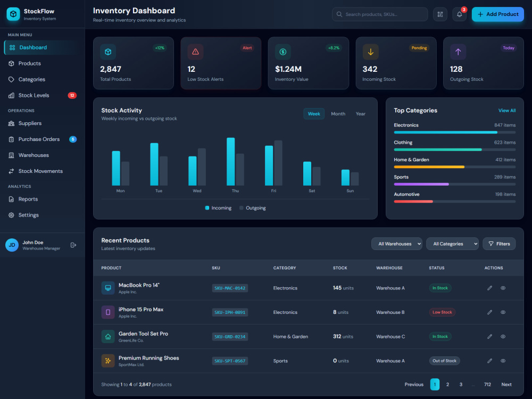The height and width of the screenshot is (399, 532).
Task: Edit Garden Tool Set Pro using pencil icon
Action: tap(489, 337)
